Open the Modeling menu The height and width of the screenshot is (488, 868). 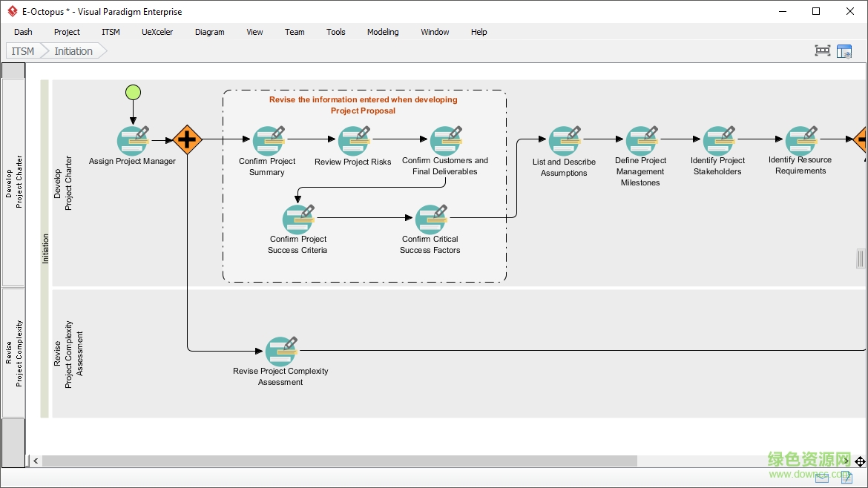pos(383,32)
